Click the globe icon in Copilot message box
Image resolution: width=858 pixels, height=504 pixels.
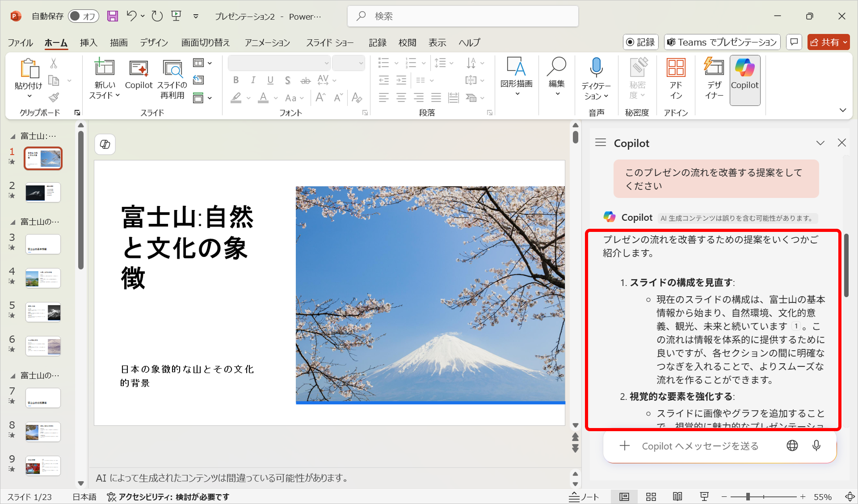tap(792, 445)
